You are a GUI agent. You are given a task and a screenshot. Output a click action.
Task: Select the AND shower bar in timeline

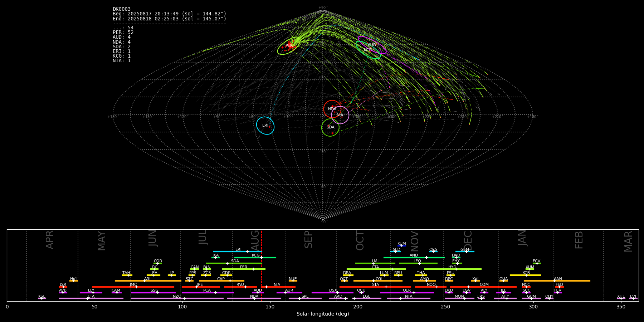point(414,258)
